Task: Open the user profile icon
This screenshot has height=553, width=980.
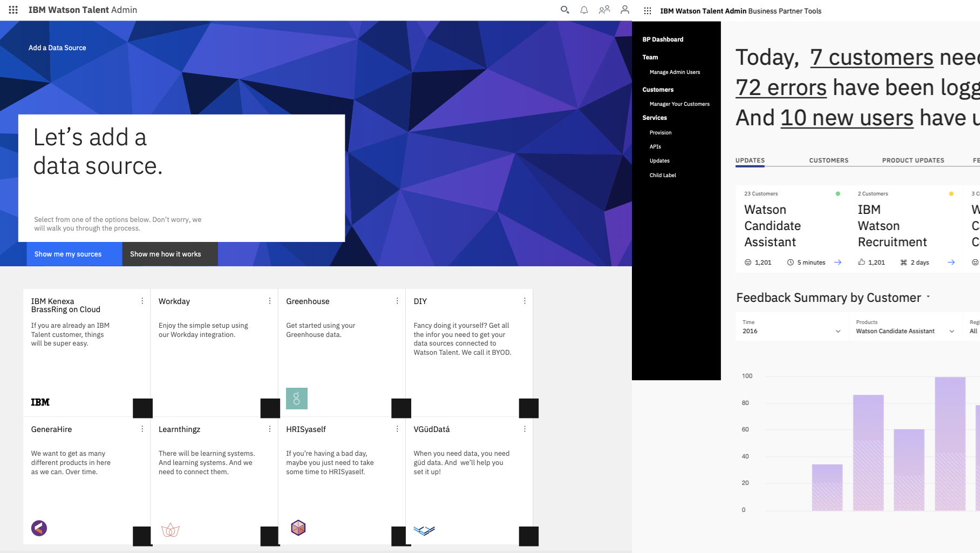Action: [625, 10]
